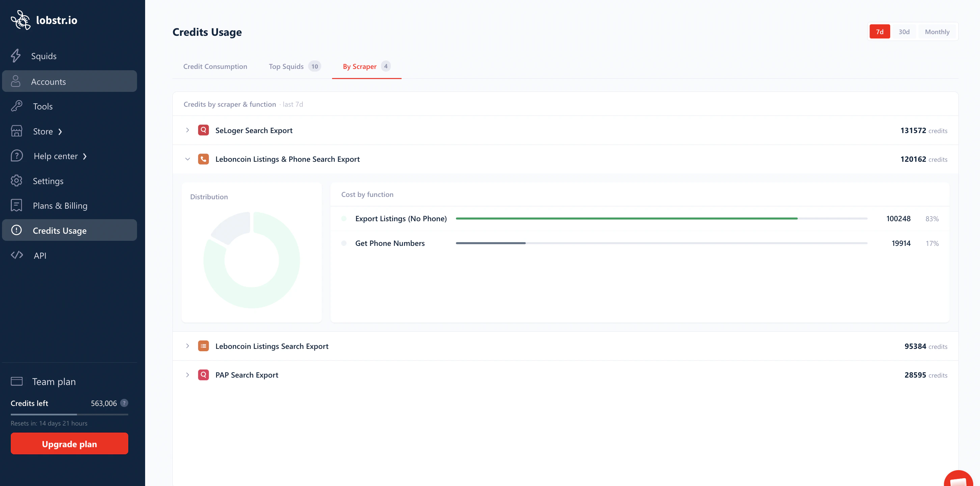Click the Credits Usage exclamation circle icon
This screenshot has height=486, width=980.
(x=16, y=230)
